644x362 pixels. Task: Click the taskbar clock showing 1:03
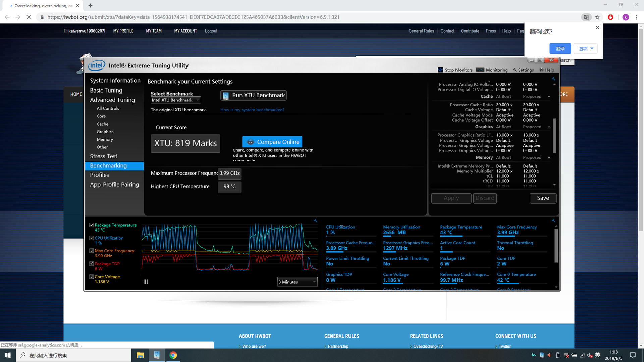[x=613, y=355]
